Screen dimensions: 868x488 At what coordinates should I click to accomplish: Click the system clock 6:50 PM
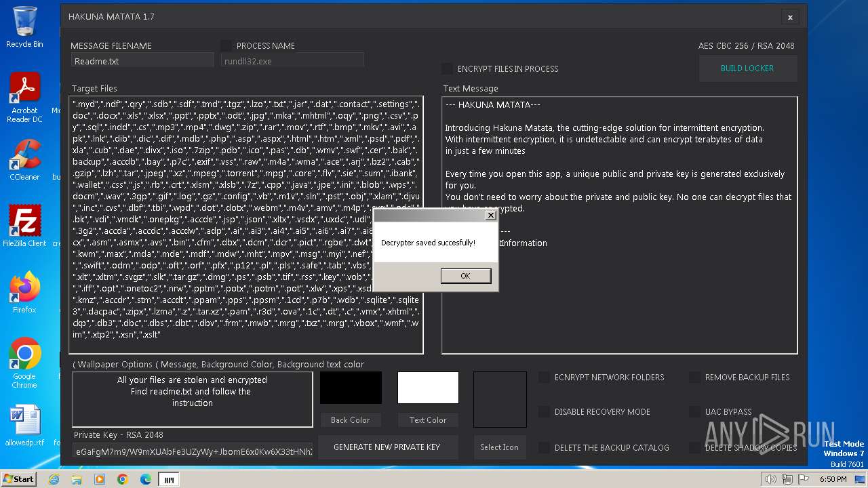[x=833, y=479]
